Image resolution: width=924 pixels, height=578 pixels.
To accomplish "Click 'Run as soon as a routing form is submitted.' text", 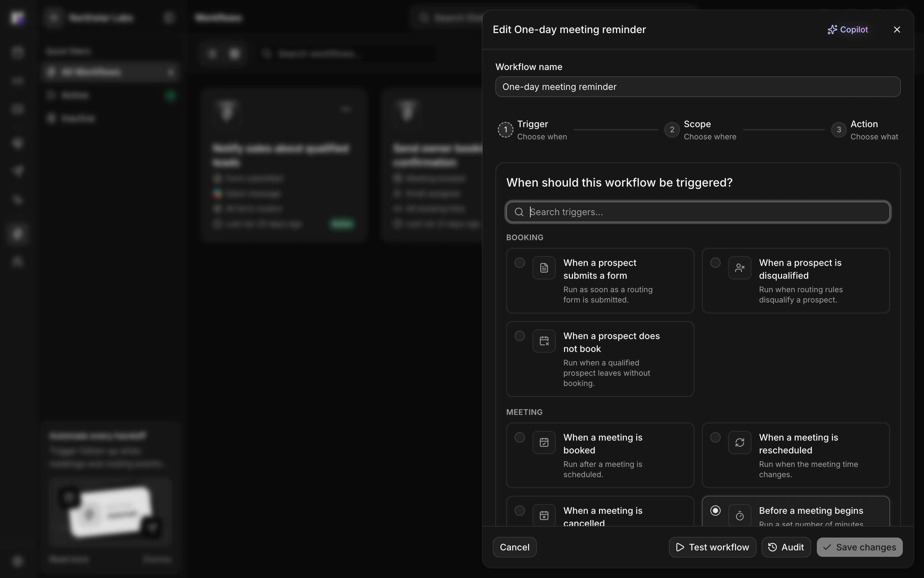I will click(x=608, y=295).
